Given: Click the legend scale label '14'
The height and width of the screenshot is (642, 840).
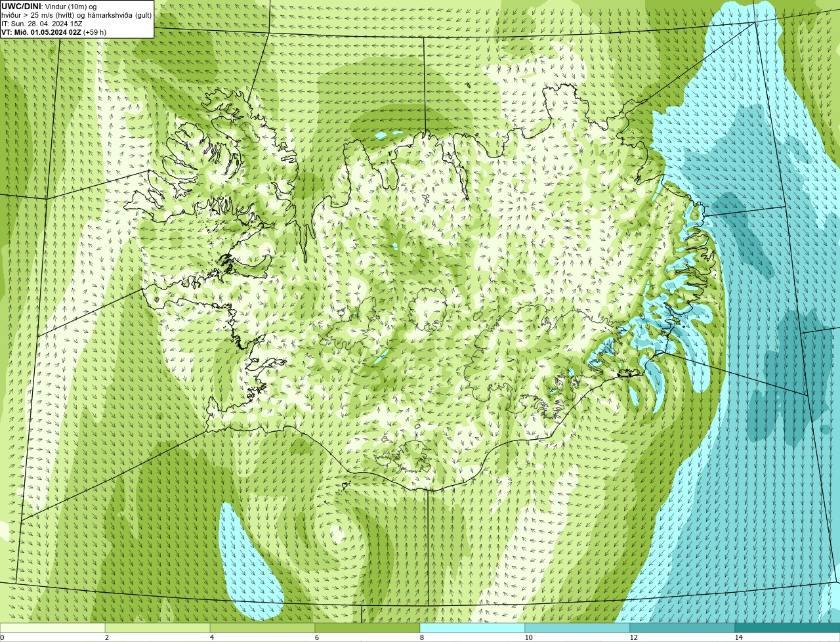Looking at the screenshot, I should pos(738,637).
